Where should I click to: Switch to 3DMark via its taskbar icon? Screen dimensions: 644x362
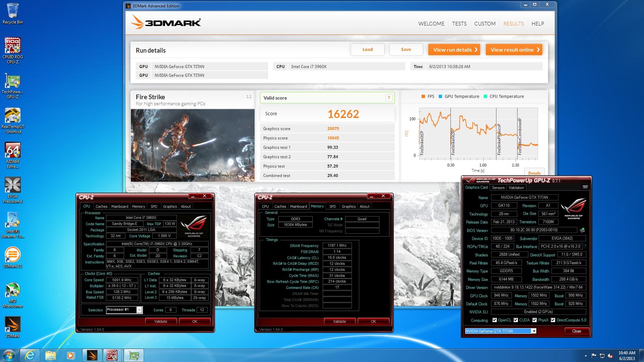(x=92, y=355)
